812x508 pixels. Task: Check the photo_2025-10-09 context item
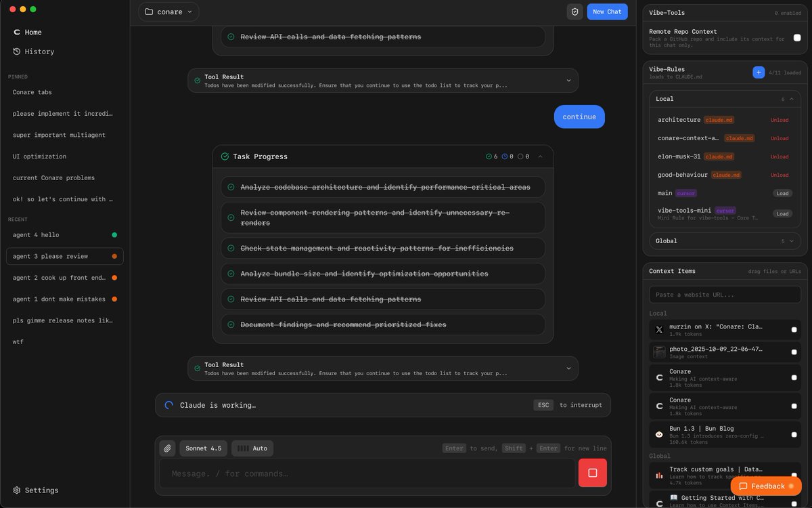(794, 352)
